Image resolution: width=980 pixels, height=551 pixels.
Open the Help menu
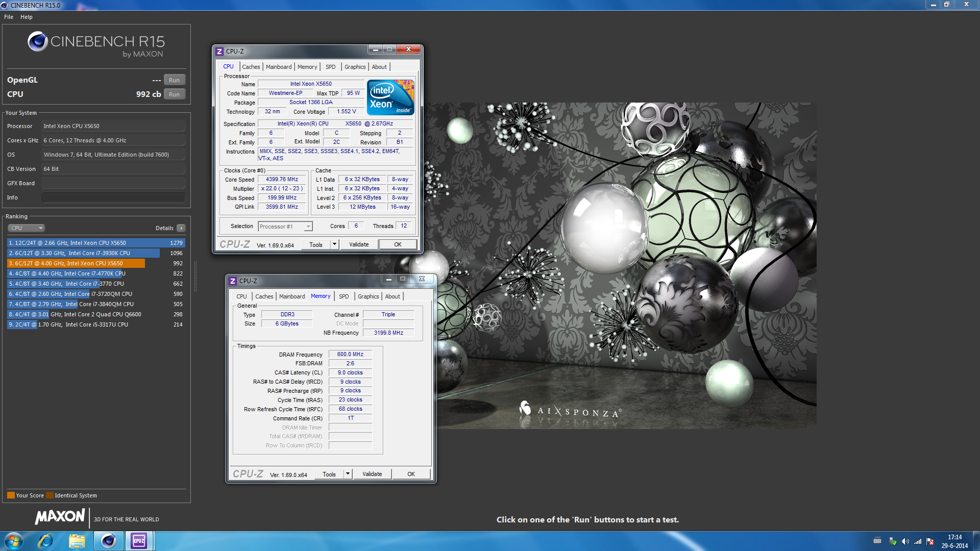point(27,17)
